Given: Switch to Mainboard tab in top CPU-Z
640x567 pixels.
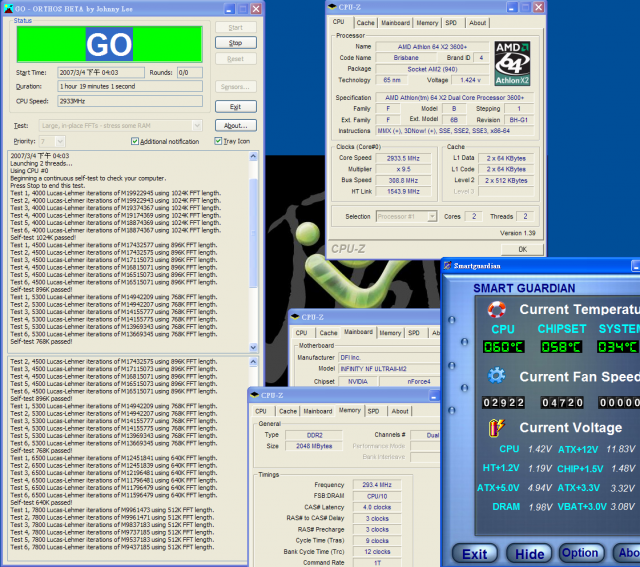Looking at the screenshot, I should [x=396, y=23].
